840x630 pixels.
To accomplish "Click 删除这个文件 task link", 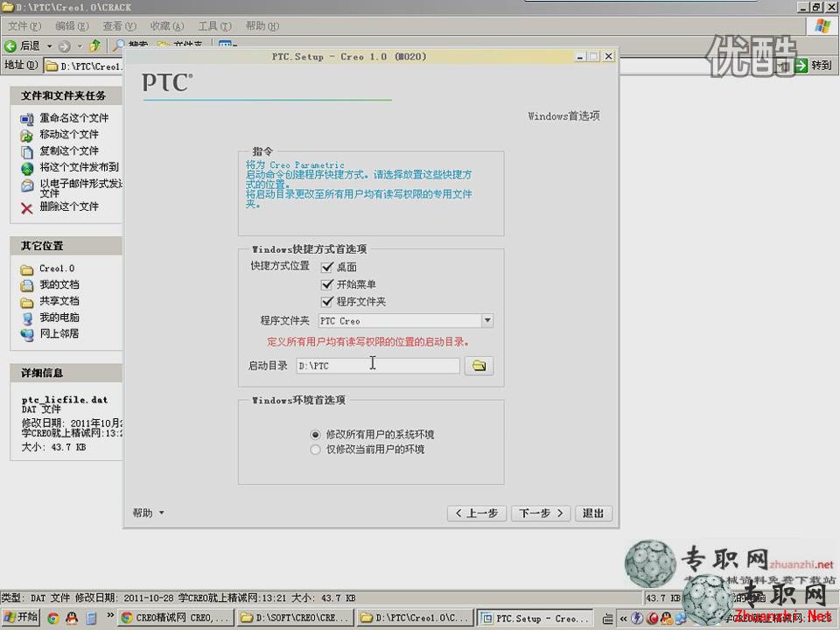I will click(x=69, y=206).
